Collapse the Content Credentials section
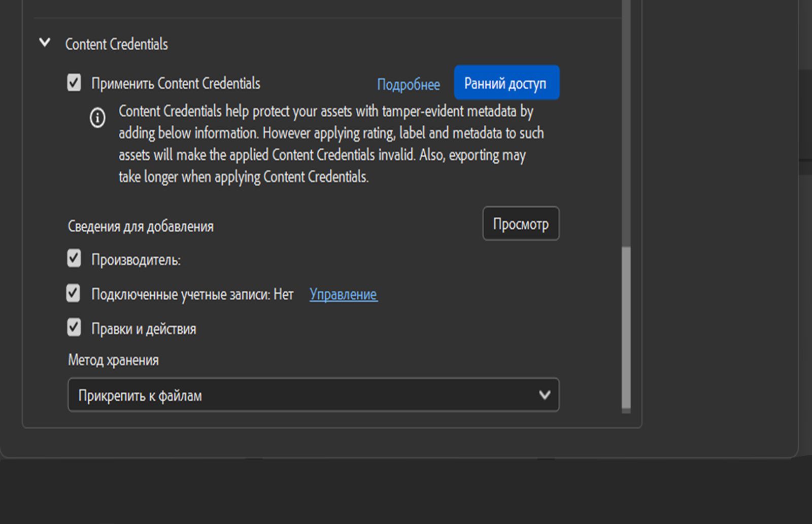 (45, 43)
